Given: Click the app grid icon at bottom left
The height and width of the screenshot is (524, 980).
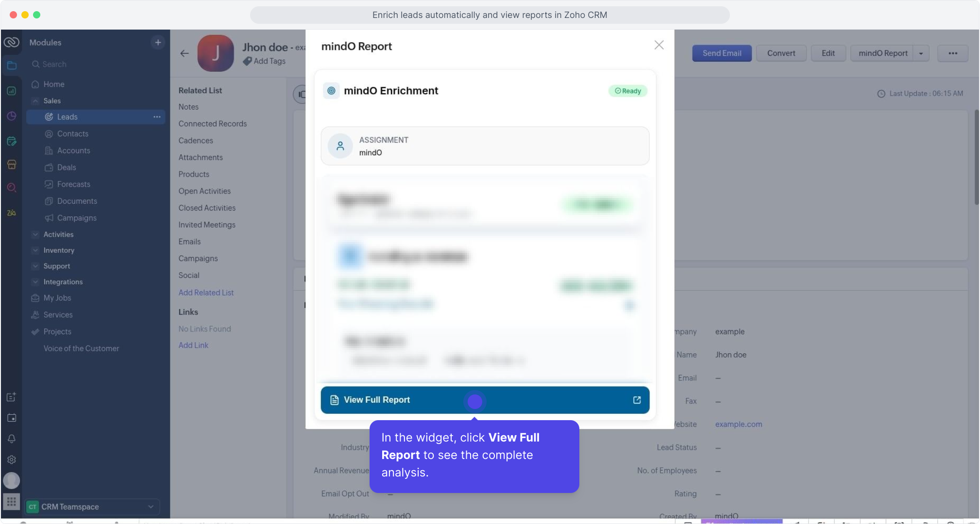Looking at the screenshot, I should point(12,501).
